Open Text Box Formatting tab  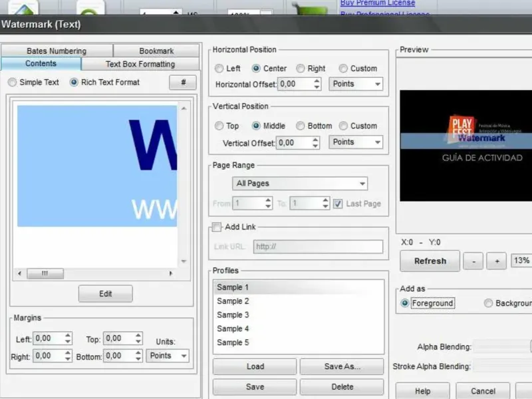coord(140,64)
